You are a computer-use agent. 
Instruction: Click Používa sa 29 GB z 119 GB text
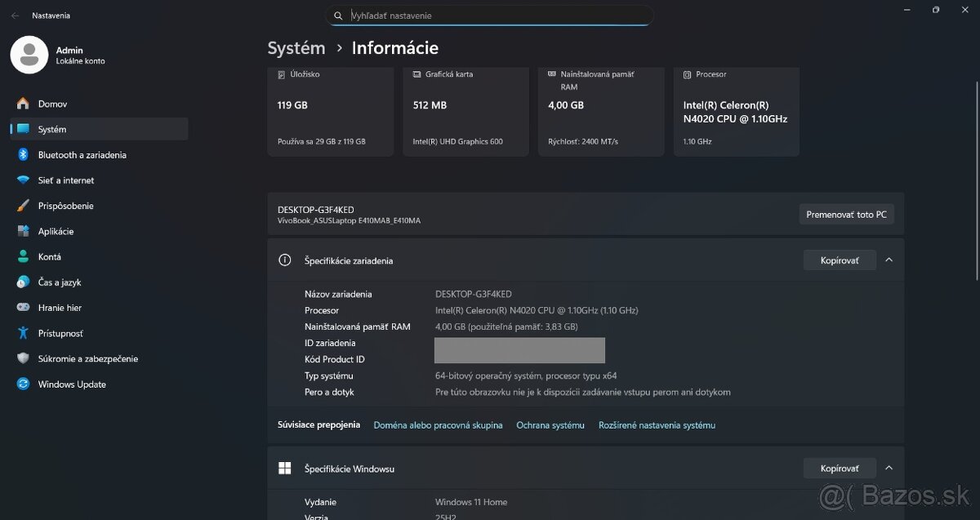click(x=322, y=141)
